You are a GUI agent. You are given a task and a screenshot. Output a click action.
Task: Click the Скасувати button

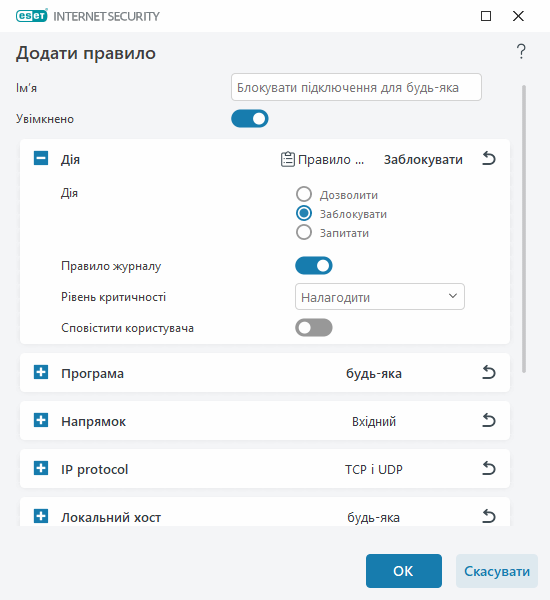tap(497, 571)
